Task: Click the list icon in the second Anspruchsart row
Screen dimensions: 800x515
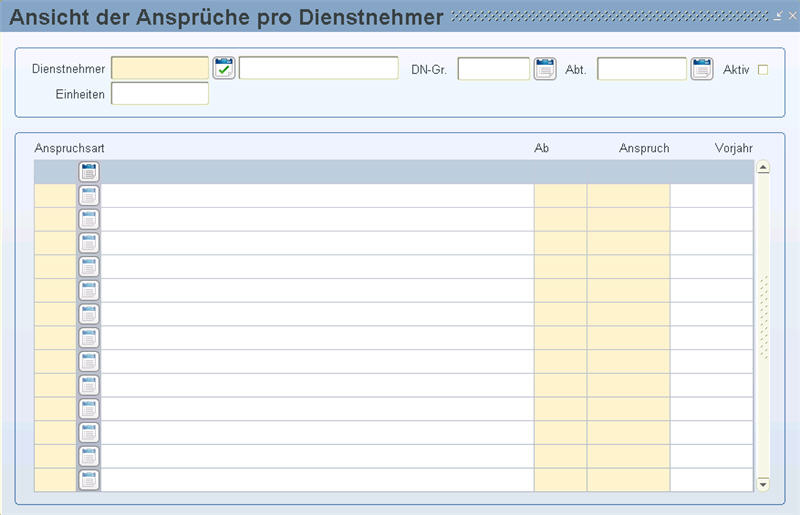Action: 89,195
